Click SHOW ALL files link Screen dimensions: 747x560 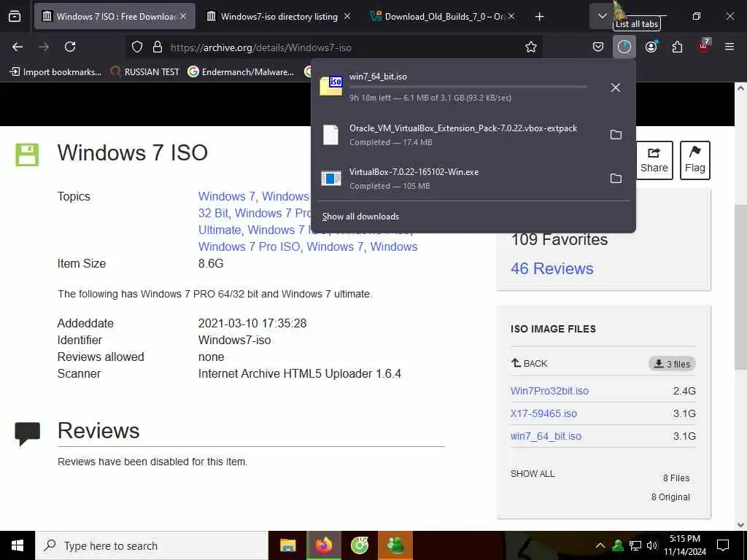coord(533,474)
